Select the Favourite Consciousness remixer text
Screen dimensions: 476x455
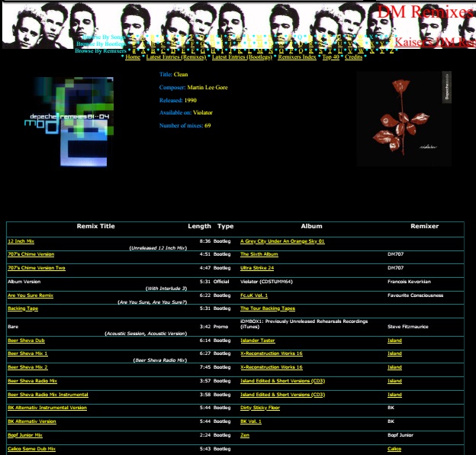415,295
